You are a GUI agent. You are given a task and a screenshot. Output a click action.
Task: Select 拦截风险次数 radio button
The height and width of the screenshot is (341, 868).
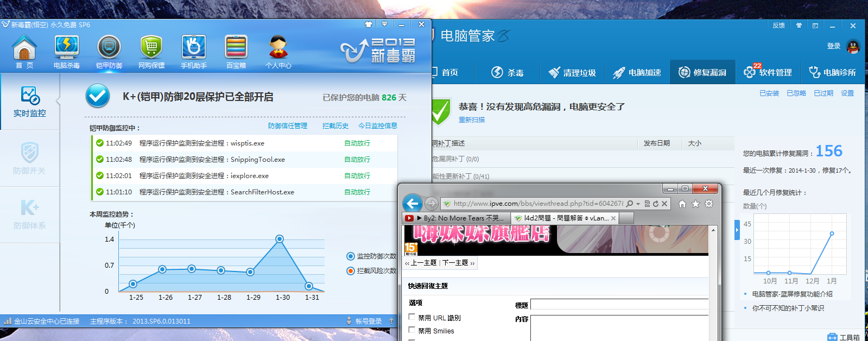point(351,271)
